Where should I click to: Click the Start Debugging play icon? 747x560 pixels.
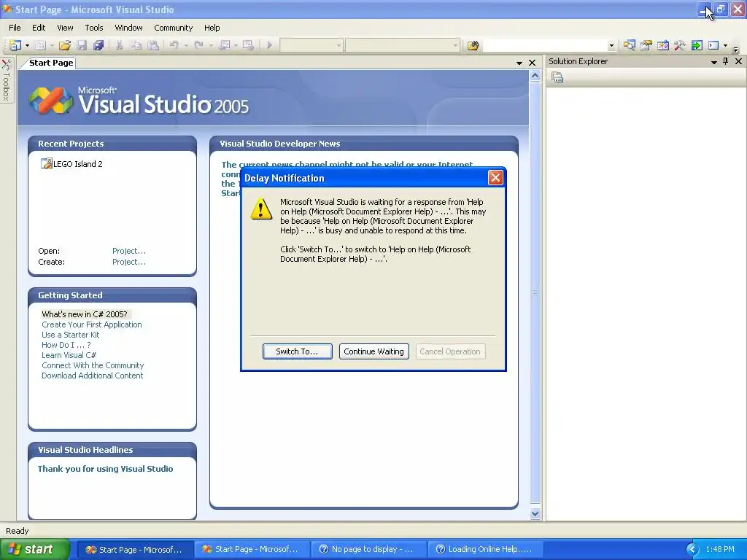[270, 45]
